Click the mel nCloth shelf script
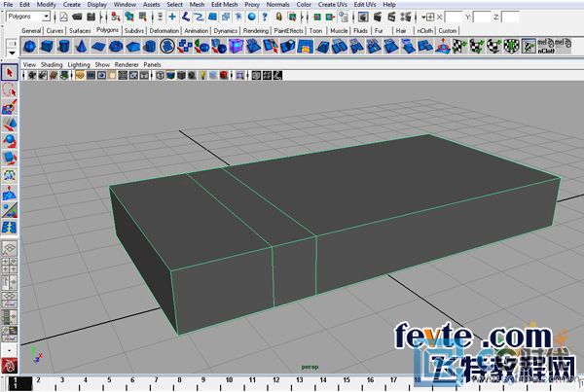Screen dimensions: 584x392 pos(545,47)
